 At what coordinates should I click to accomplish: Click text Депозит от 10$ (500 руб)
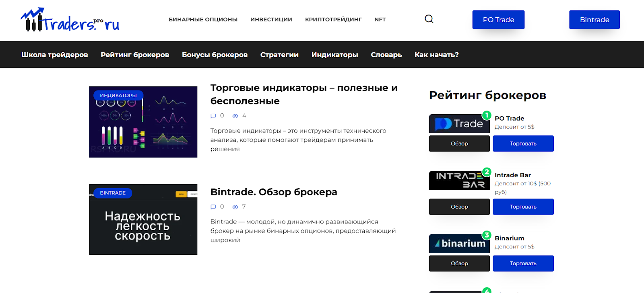[x=522, y=188]
